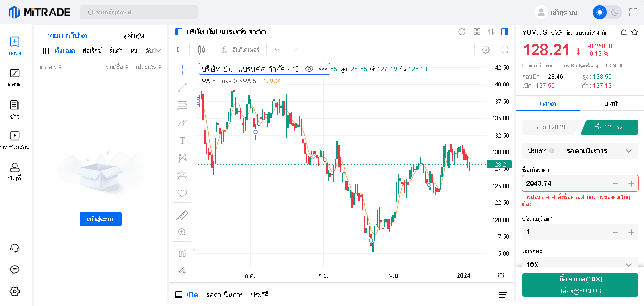
Task: Open the 10X leverage dropdown
Action: [x=580, y=265]
